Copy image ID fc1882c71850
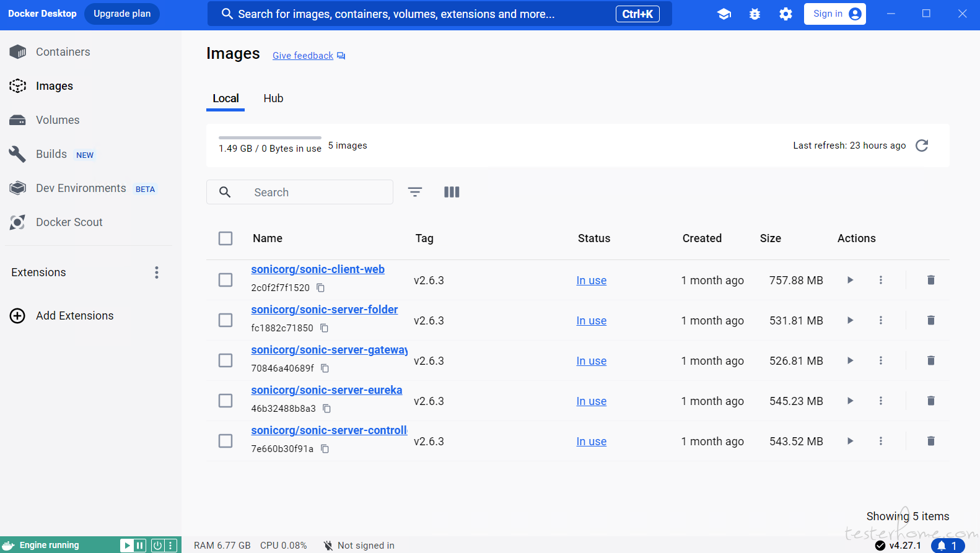 pyautogui.click(x=324, y=328)
